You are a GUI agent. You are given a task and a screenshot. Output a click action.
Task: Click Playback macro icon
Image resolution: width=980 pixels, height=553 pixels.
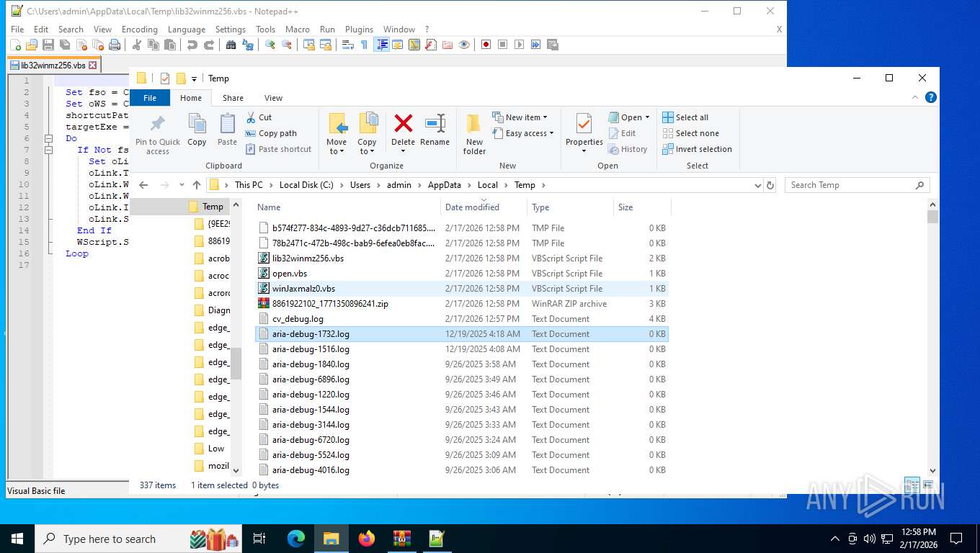[520, 45]
